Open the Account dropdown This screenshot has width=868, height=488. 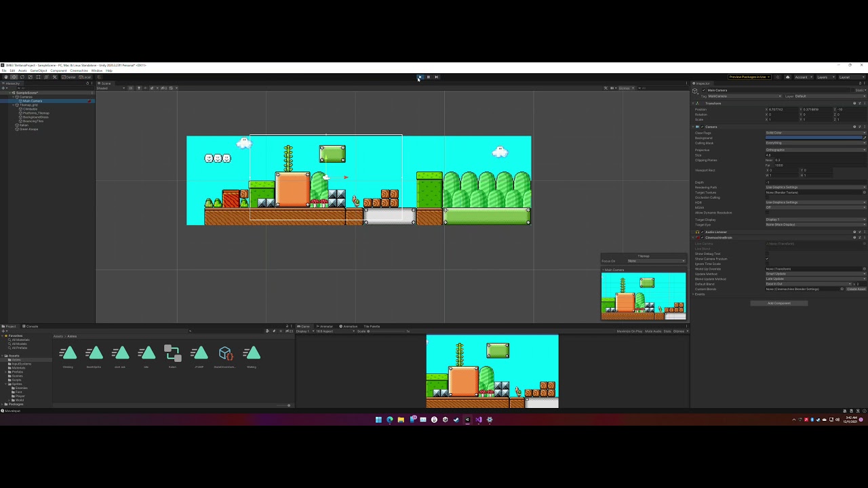click(804, 77)
